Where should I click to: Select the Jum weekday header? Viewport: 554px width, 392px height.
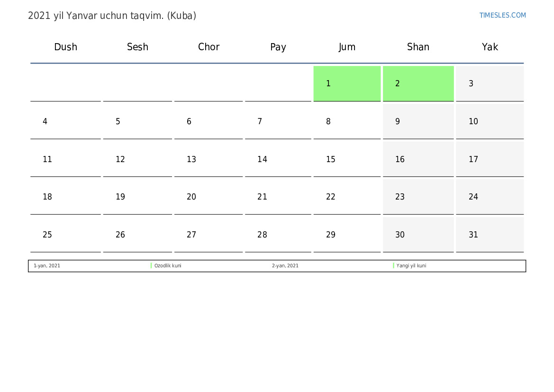coord(347,47)
